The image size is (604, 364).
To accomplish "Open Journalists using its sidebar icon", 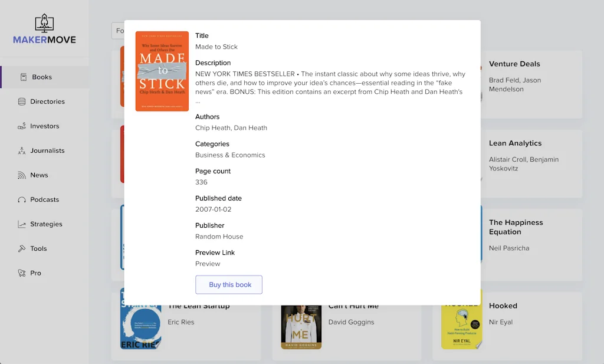I will 24,150.
